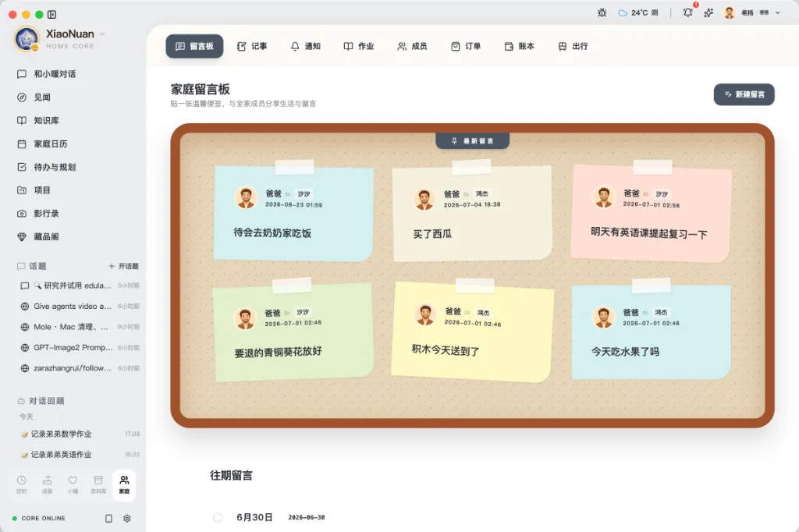Open topic 研究并试用 edula...
Screen dimensions: 799x532
coord(79,286)
